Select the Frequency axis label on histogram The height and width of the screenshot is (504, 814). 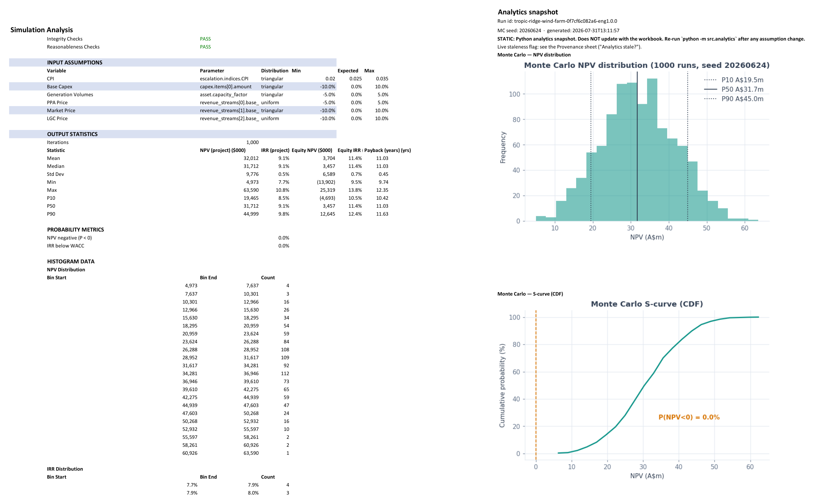pos(503,147)
